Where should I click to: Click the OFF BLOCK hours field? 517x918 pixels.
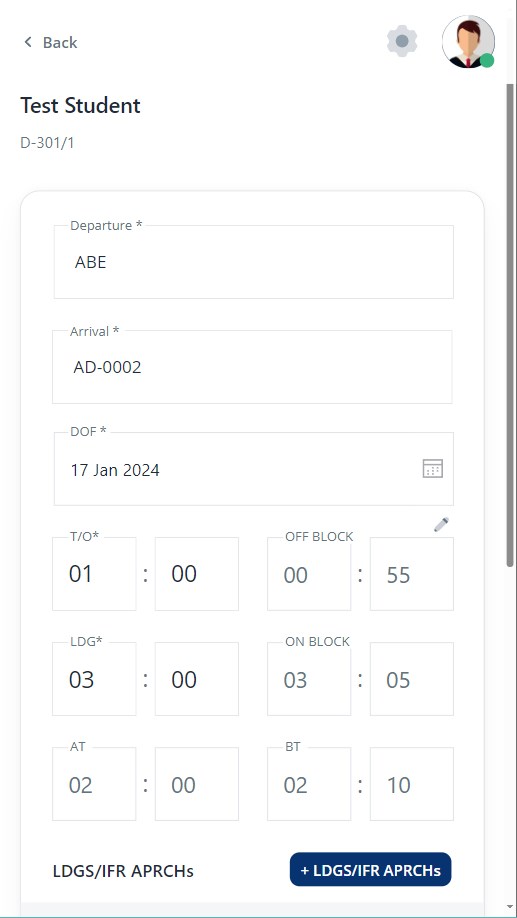click(x=309, y=574)
